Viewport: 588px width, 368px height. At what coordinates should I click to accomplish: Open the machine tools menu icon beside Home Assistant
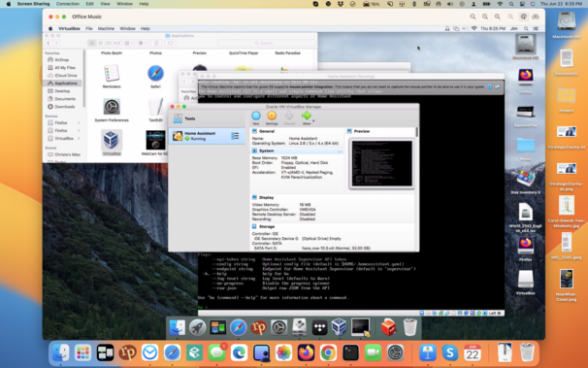tap(235, 136)
